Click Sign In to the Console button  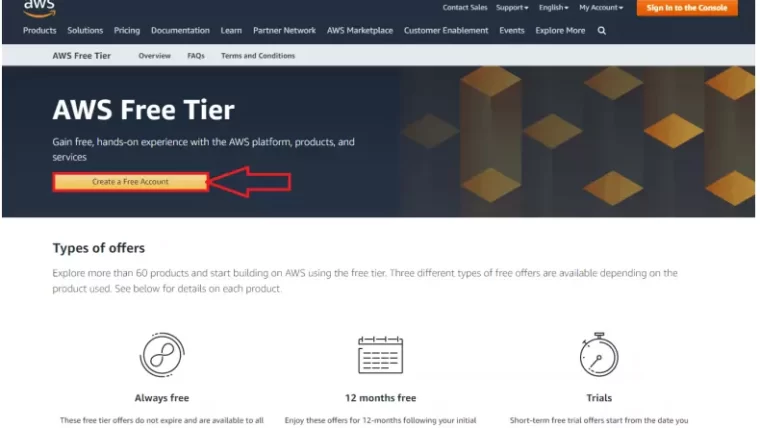[687, 8]
